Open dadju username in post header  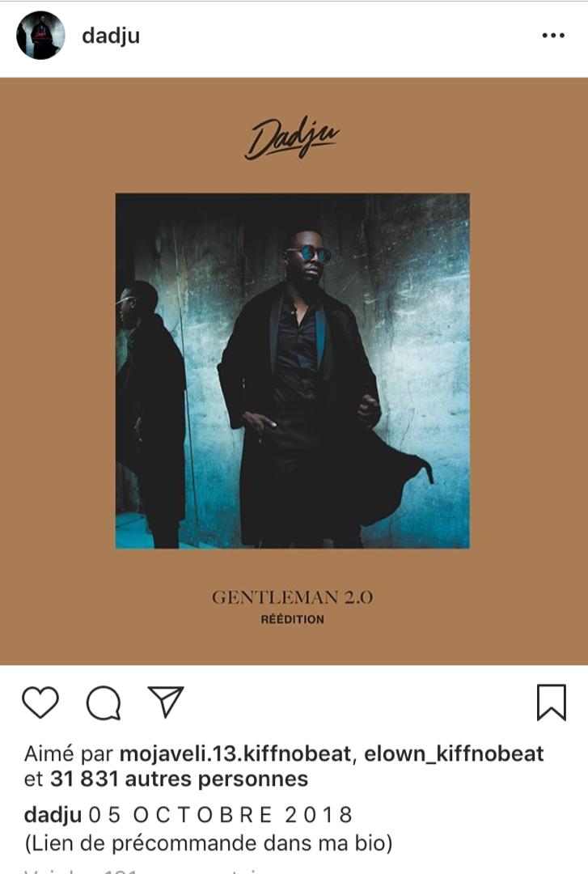(x=110, y=36)
